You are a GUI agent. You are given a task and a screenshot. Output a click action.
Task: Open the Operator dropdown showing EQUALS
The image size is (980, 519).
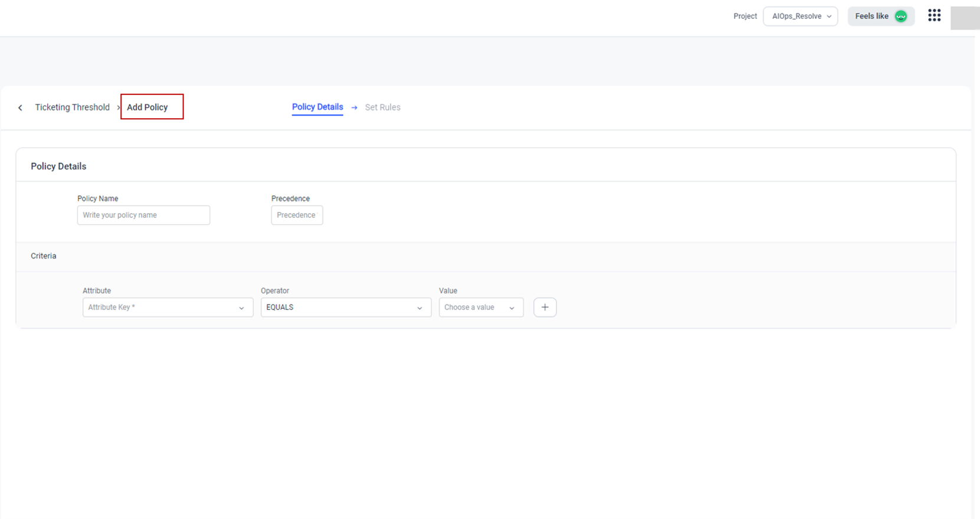(x=339, y=307)
